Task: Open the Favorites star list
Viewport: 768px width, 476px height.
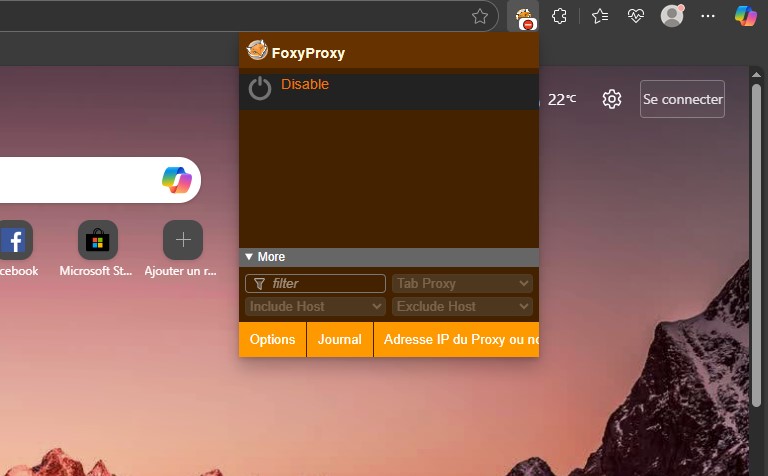Action: 600,16
